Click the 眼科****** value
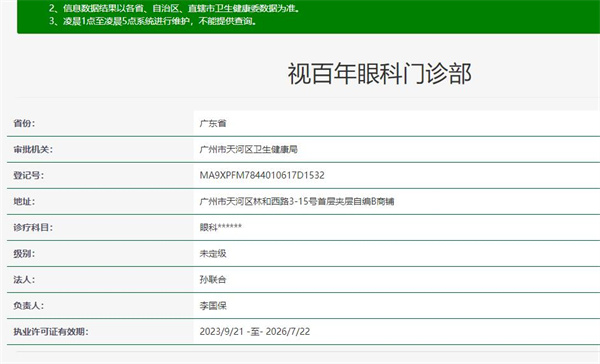This screenshot has width=600, height=364. (x=221, y=227)
